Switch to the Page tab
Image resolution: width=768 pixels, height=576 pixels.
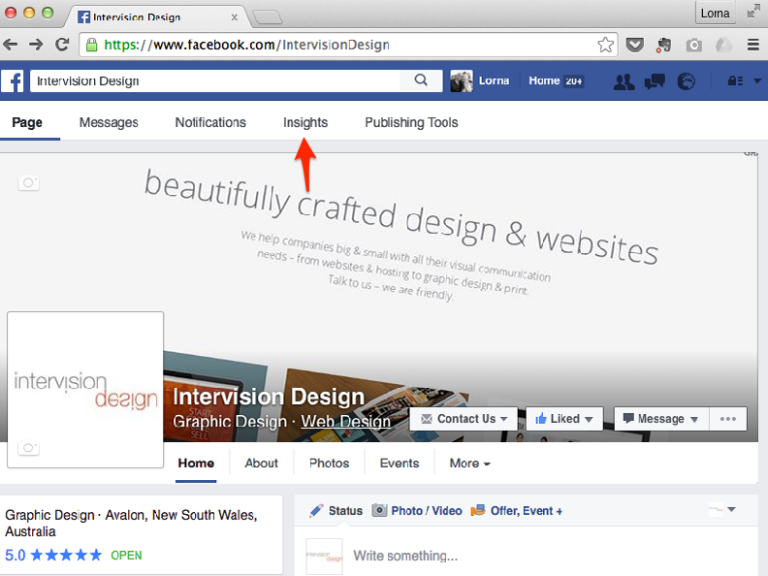point(27,122)
